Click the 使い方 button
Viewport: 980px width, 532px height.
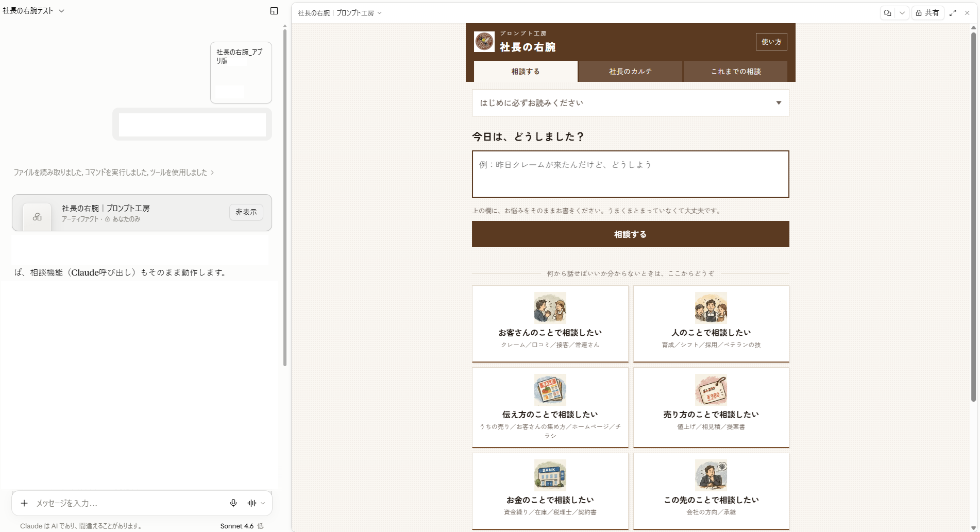point(771,42)
